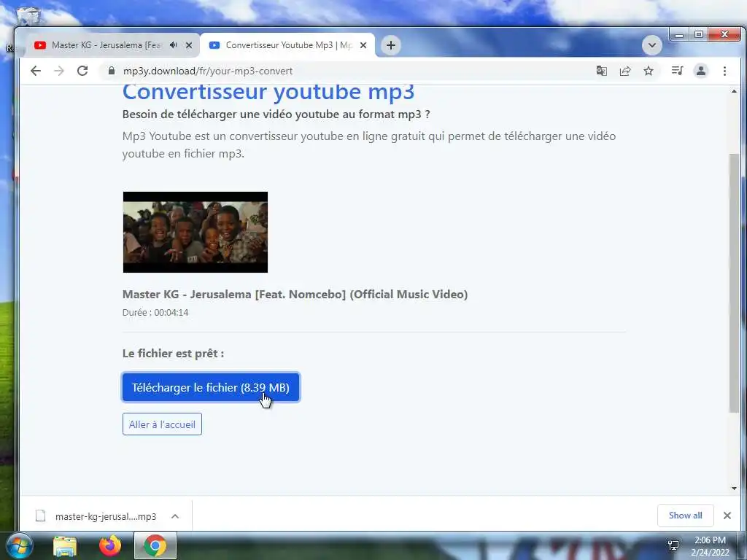Open a new tab with plus button
The image size is (747, 560).
pos(391,45)
